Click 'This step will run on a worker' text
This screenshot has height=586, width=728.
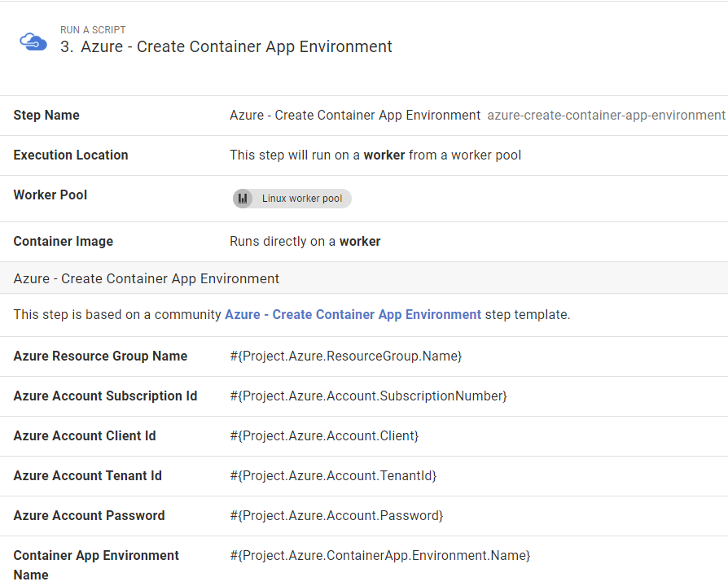click(x=375, y=155)
